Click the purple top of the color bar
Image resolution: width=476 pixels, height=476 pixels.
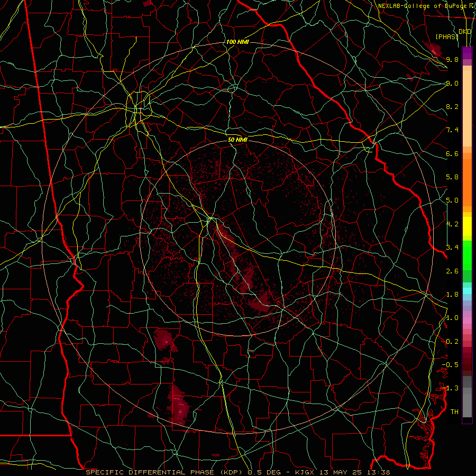point(467,53)
